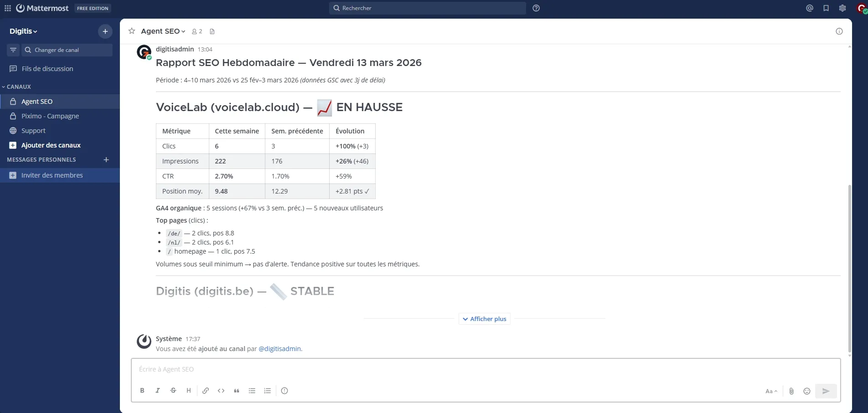This screenshot has height=413, width=868.
Task: Switch to Fils de discussion
Action: pyautogui.click(x=47, y=68)
